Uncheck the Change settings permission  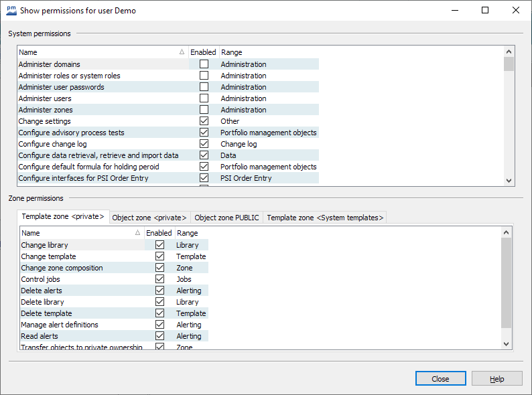tap(204, 121)
